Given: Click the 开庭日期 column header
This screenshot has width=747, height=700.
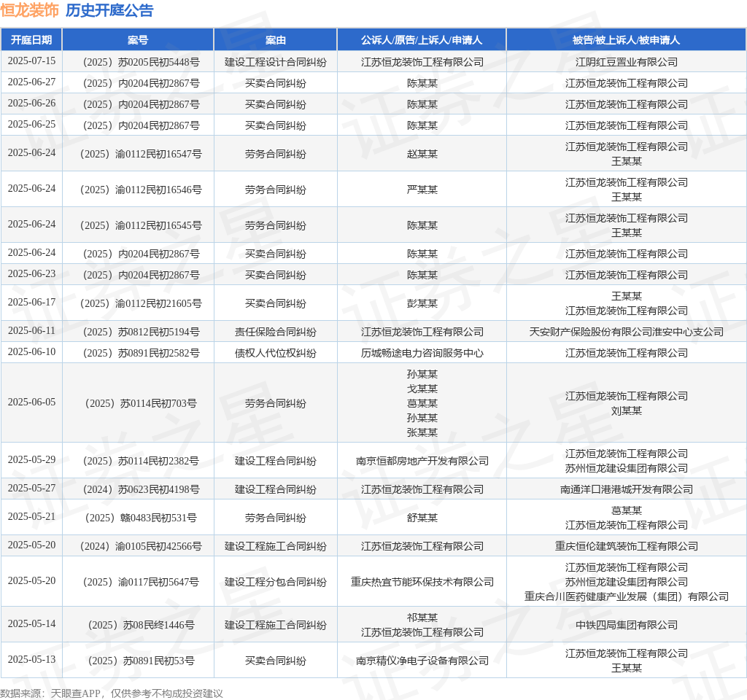Looking at the screenshot, I should pyautogui.click(x=31, y=40).
